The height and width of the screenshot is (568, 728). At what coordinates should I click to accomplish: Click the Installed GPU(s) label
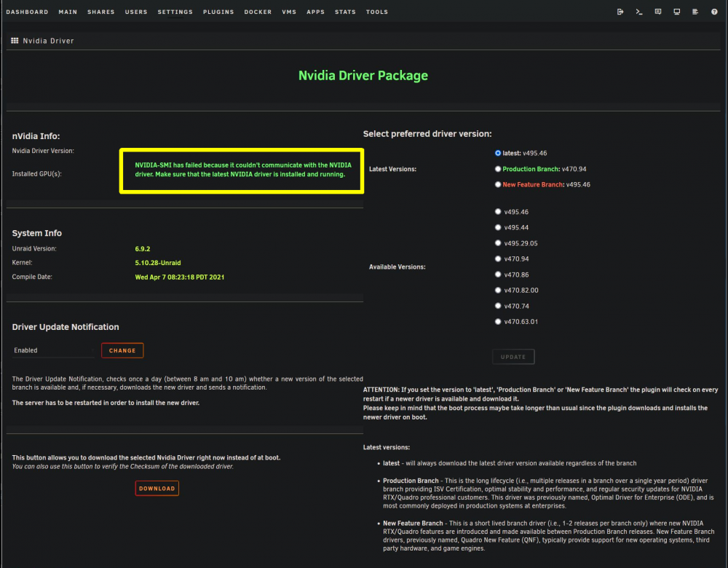36,174
